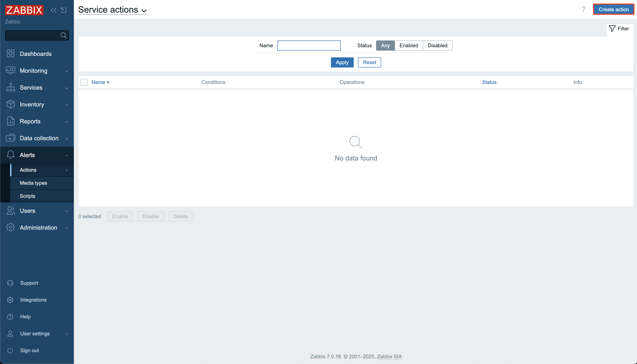Collapse sidebar with double-chevron icon
This screenshot has height=364, width=637.
(54, 10)
